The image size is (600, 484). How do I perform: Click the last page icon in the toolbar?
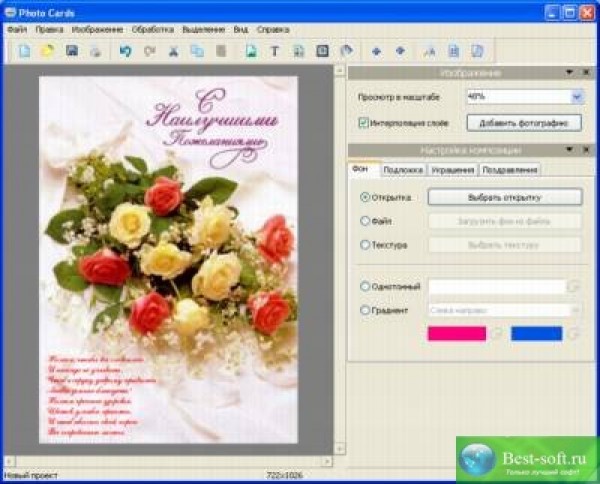(x=477, y=51)
